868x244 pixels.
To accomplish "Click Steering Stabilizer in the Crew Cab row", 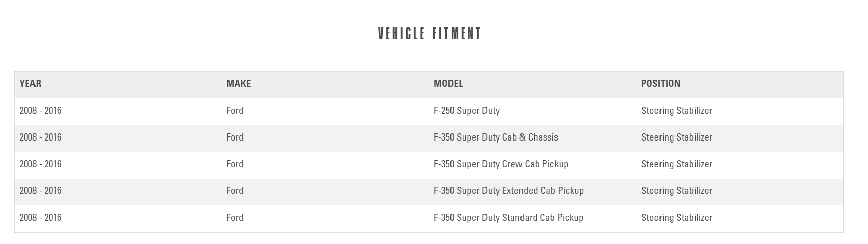I will [676, 164].
